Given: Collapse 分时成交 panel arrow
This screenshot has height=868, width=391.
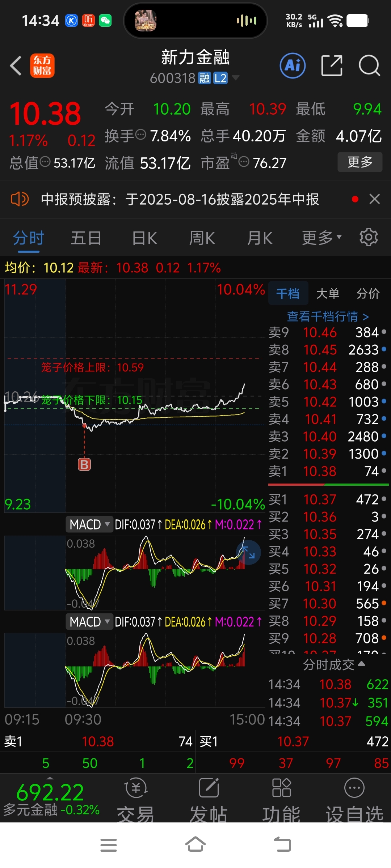Looking at the screenshot, I should 361,663.
